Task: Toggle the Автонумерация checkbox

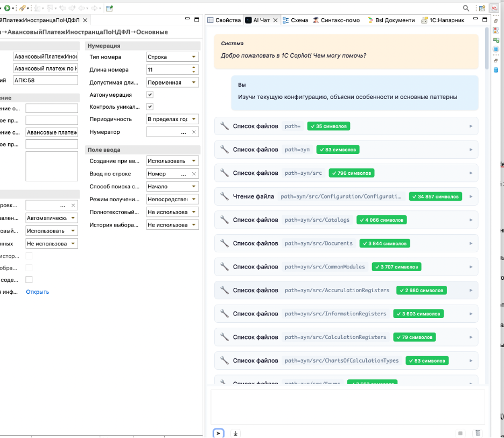Action: (150, 95)
